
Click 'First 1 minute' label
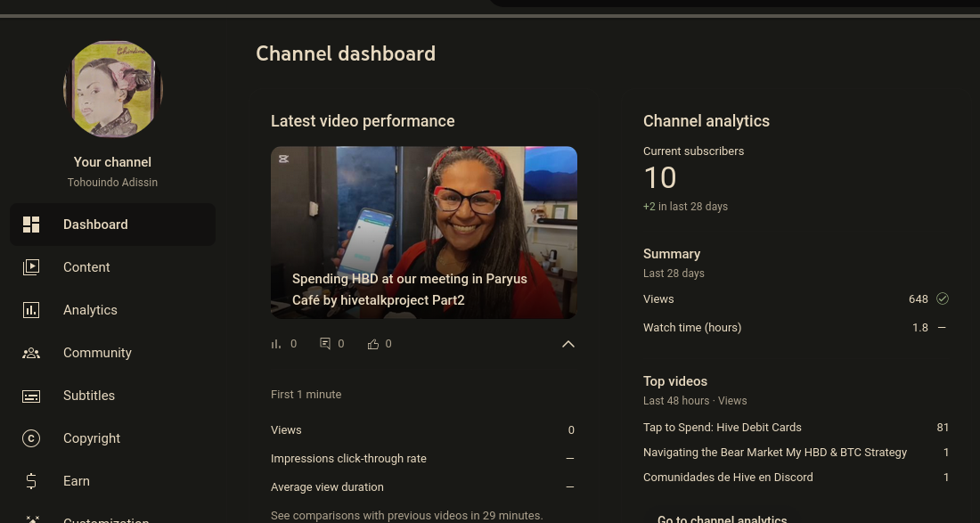click(306, 395)
